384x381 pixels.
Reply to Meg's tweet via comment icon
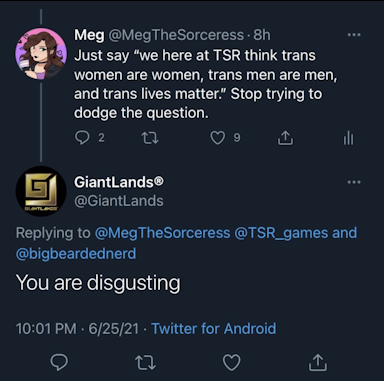tap(82, 138)
